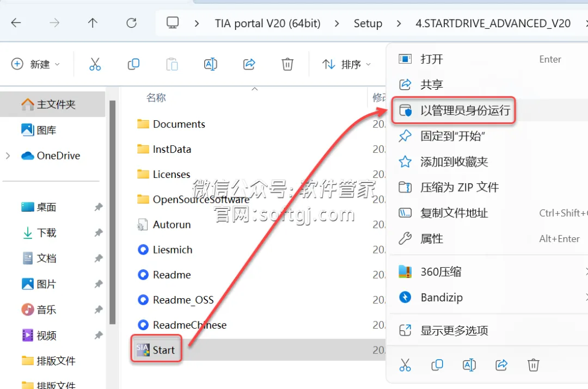Go back with the left arrow
This screenshot has width=588, height=389.
coord(16,23)
